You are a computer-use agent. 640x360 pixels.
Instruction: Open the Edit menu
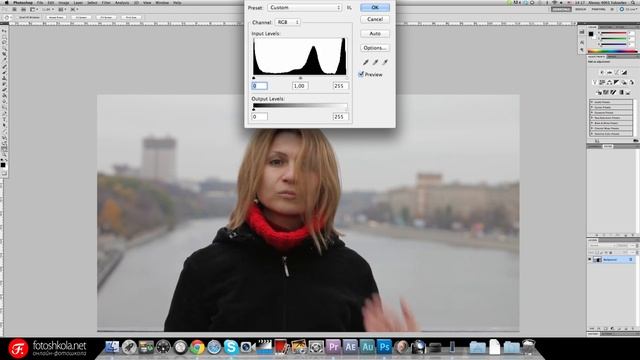[x=51, y=2]
